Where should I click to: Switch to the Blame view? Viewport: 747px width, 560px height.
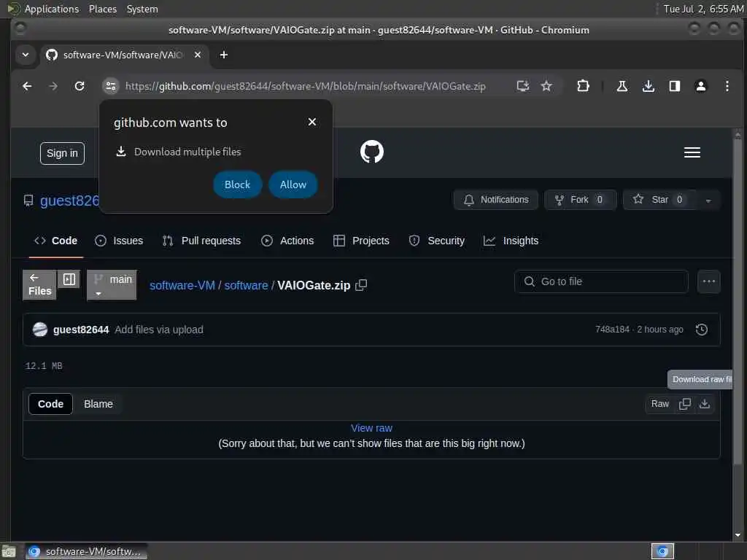point(98,404)
